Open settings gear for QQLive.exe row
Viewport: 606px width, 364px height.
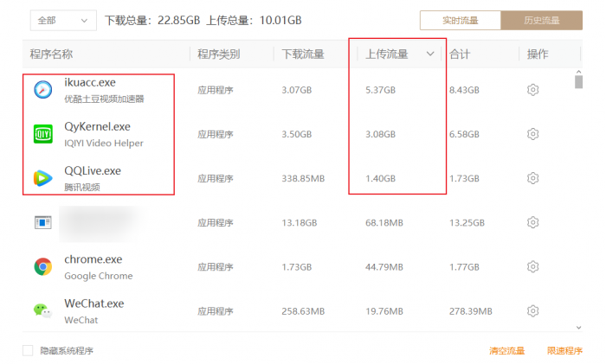tap(533, 178)
